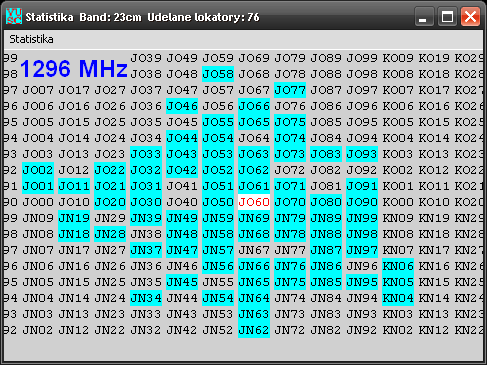Viewport: 487px width, 365px height.
Task: Select locator cell JO93
Action: pos(362,154)
